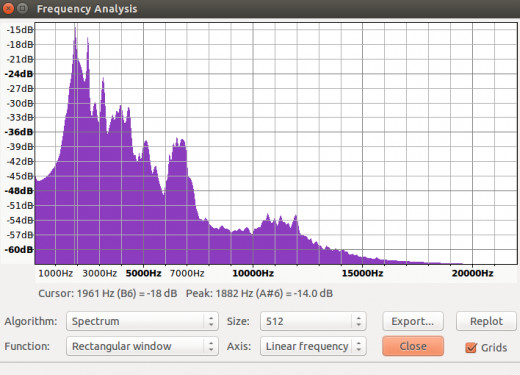Screen dimensions: 520x375
Task: Close window via red titlebar button
Action: (x=7, y=8)
